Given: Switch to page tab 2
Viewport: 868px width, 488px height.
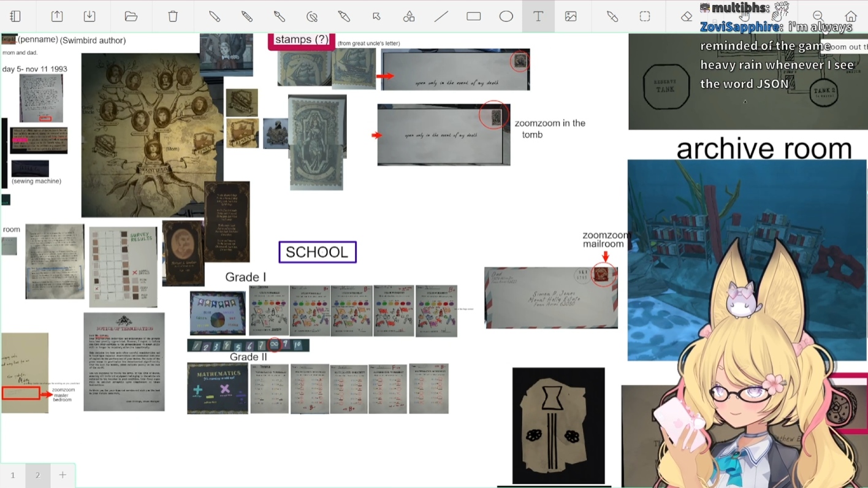Looking at the screenshot, I should tap(37, 475).
